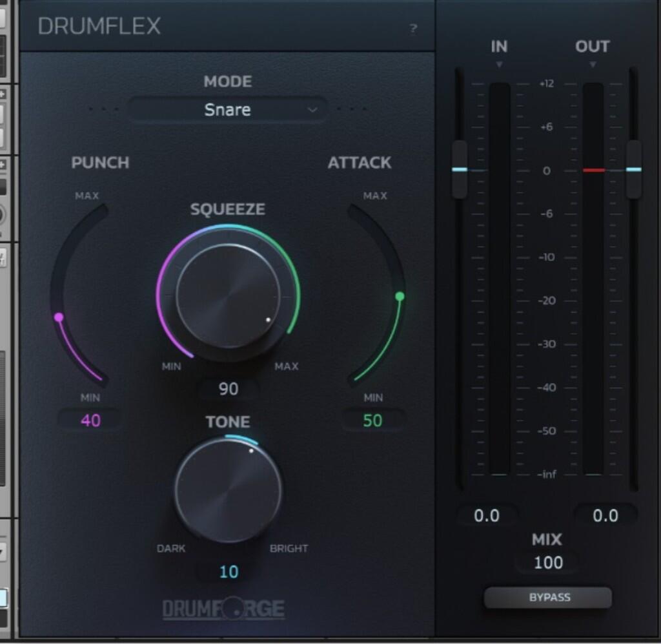Viewport: 661px width, 644px height.
Task: Click the OUT level value 0.0
Action: (605, 515)
